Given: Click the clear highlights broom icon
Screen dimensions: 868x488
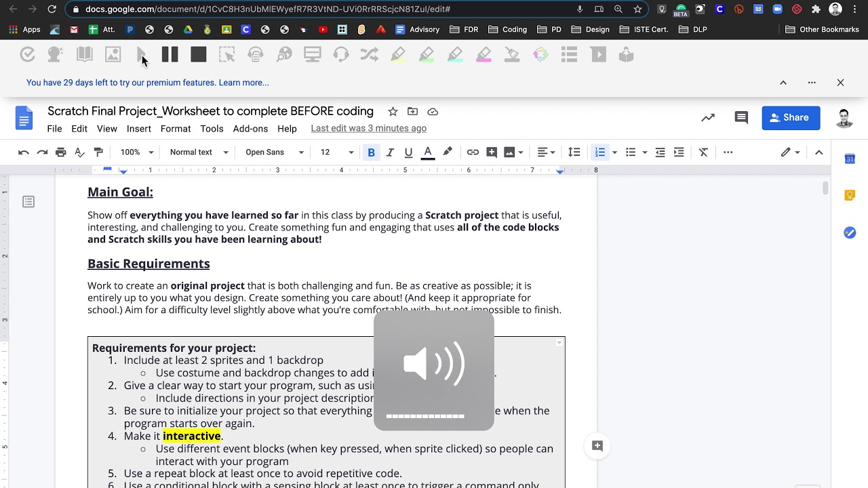Looking at the screenshot, I should [x=512, y=55].
